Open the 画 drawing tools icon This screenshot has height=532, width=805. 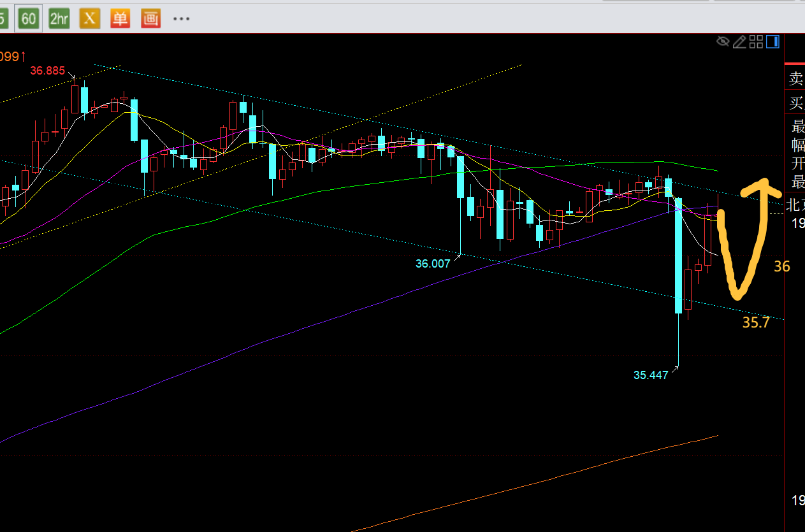(x=150, y=18)
